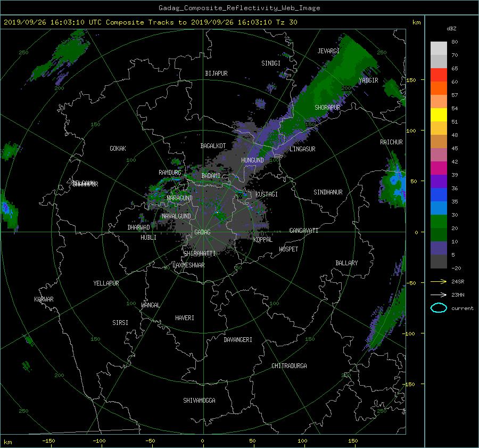This screenshot has width=479, height=448.
Task: Click the GANGAVATI city label
Action: point(304,231)
